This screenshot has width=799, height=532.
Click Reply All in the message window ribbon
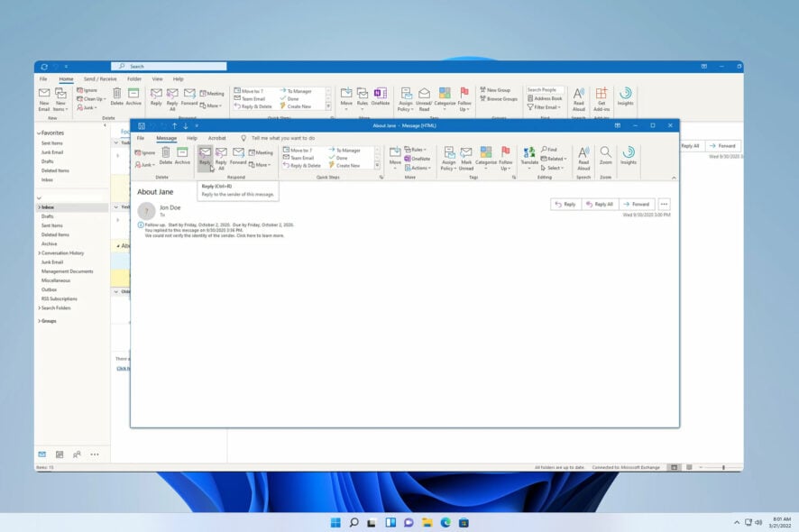point(221,158)
